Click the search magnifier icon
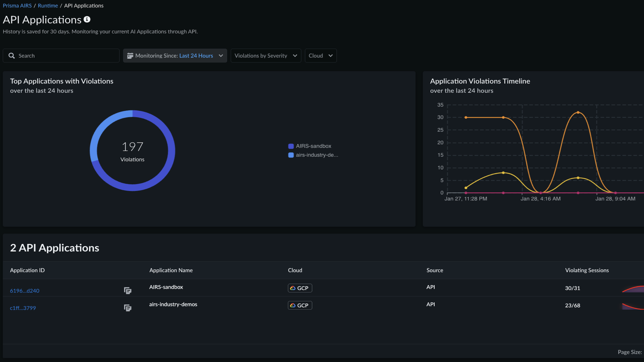This screenshot has height=362, width=644. click(11, 56)
